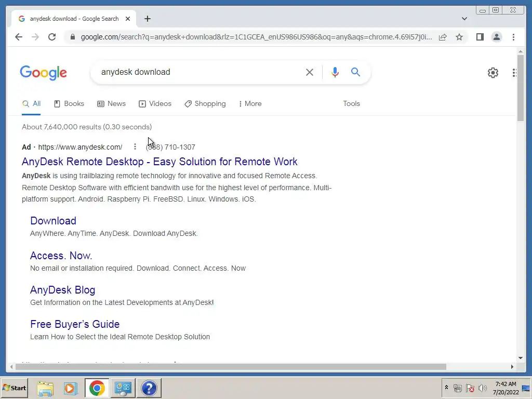532x399 pixels.
Task: Click the vertical scrollbar down arrow
Action: click(x=521, y=357)
